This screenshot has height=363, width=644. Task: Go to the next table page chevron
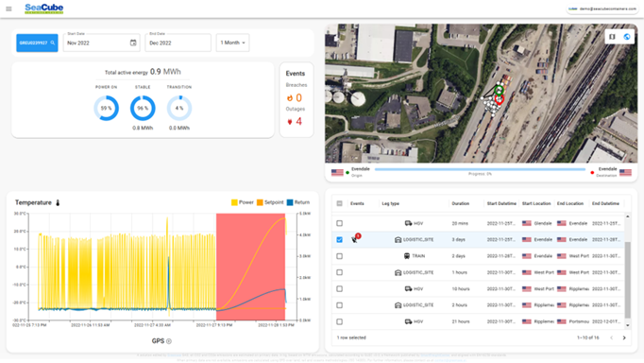pos(624,337)
